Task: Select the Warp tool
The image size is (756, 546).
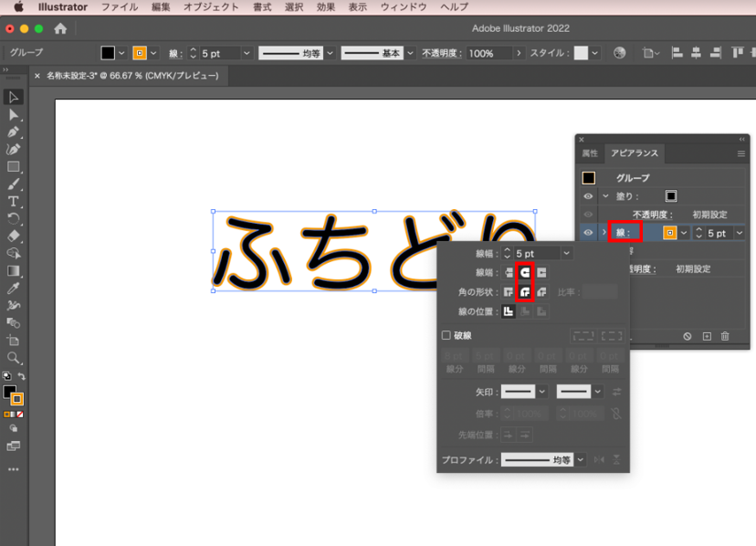Action: tap(13, 306)
